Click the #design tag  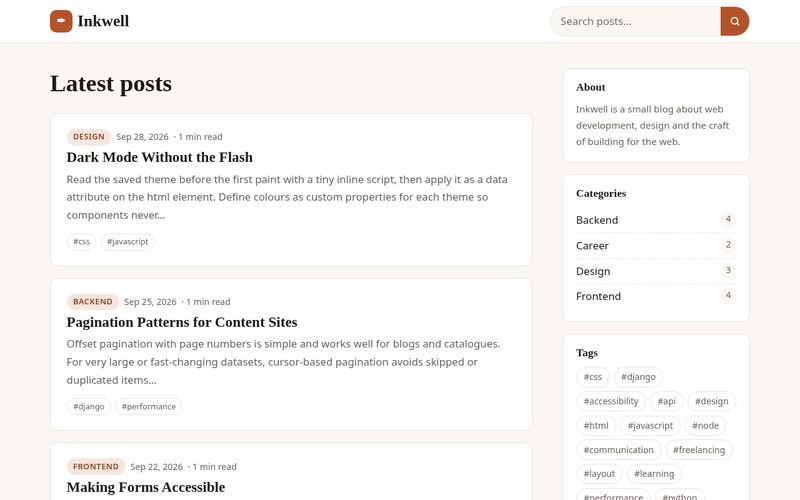pyautogui.click(x=712, y=401)
